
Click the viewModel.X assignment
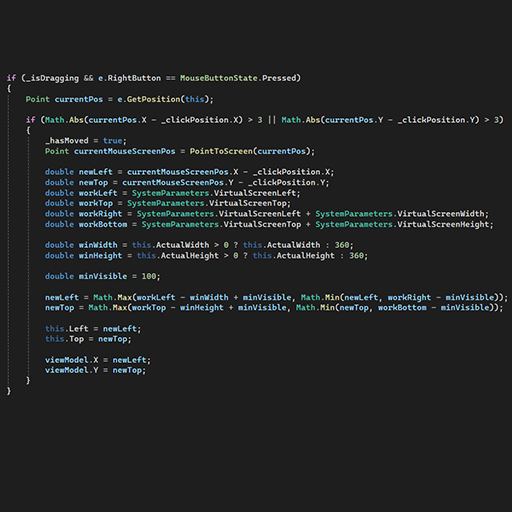point(98,360)
